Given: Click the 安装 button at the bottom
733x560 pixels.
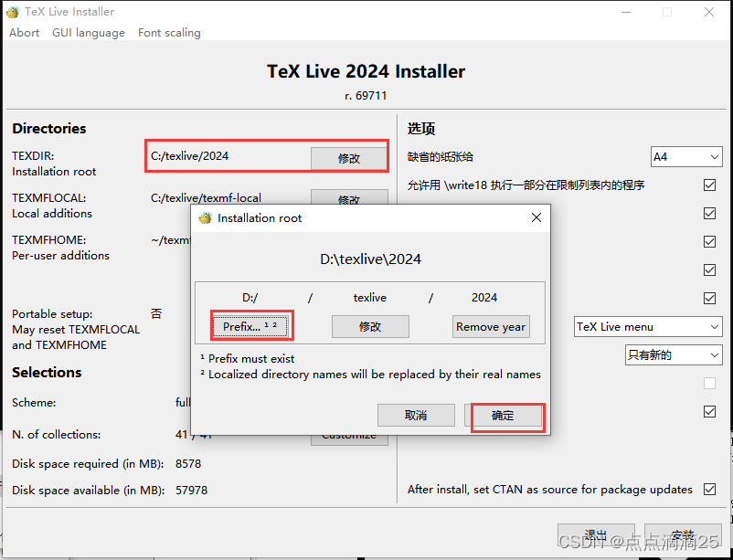Looking at the screenshot, I should [683, 534].
